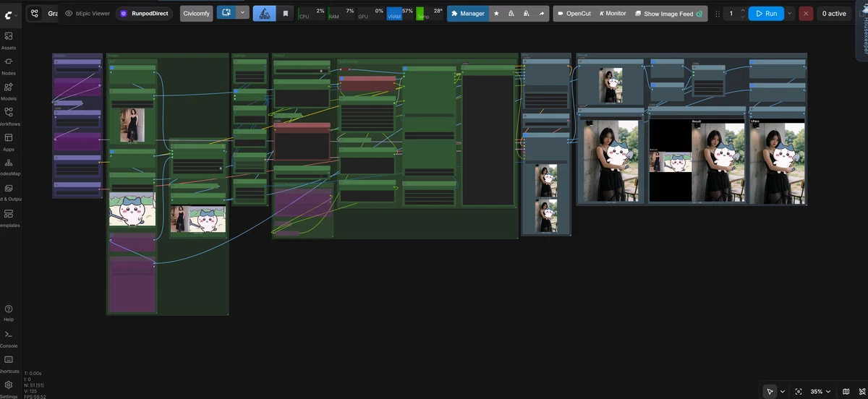Open the Workflows sidebar panel
Screen dimensions: 868x399
pyautogui.click(x=9, y=116)
